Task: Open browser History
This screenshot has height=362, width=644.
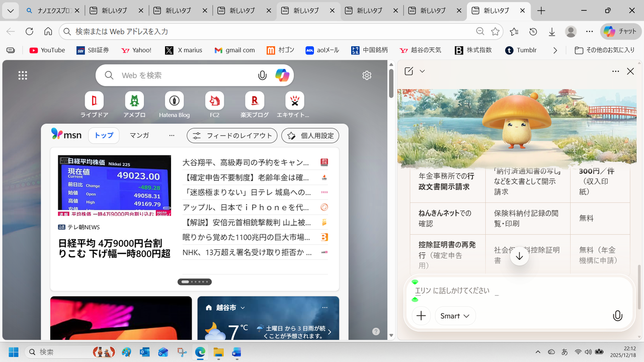Action: tap(533, 31)
